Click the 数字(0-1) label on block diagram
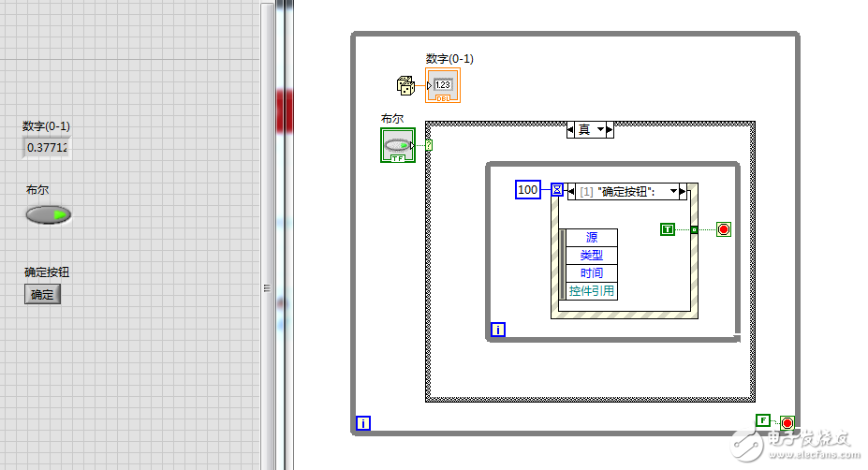This screenshot has width=868, height=470. pyautogui.click(x=449, y=59)
